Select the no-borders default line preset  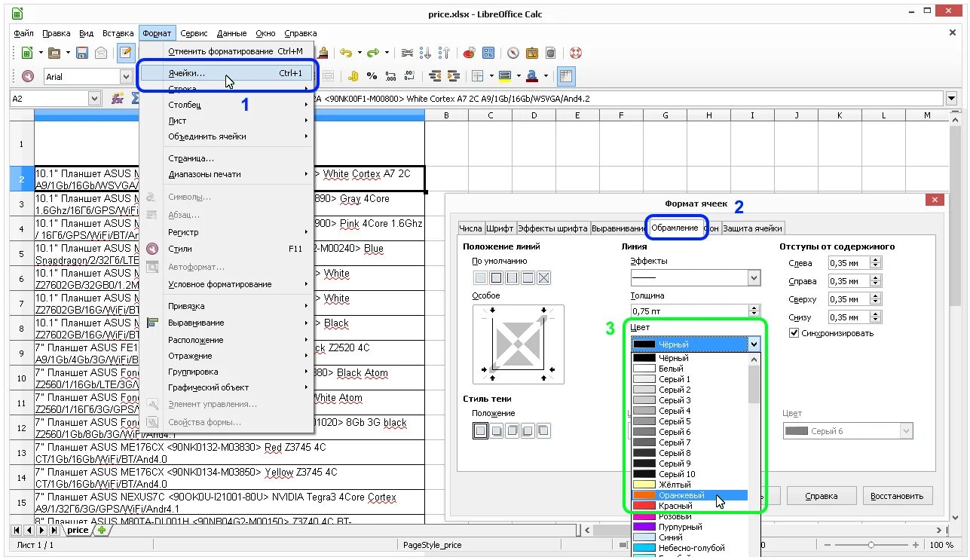click(x=480, y=278)
